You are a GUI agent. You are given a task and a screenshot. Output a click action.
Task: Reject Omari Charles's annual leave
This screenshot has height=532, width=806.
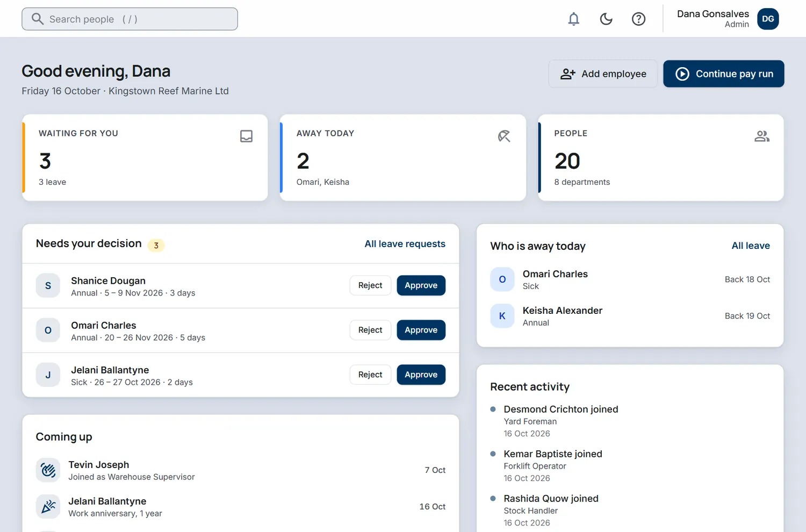pyautogui.click(x=370, y=330)
